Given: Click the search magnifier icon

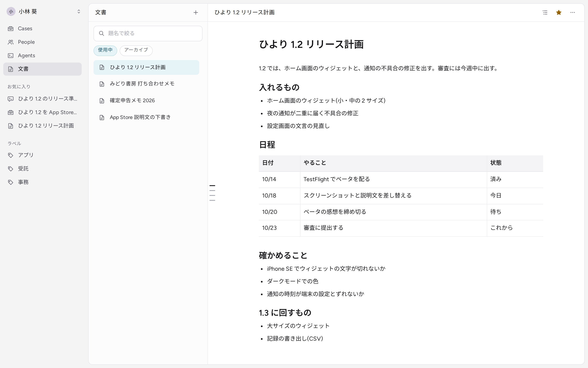Looking at the screenshot, I should coord(101,33).
